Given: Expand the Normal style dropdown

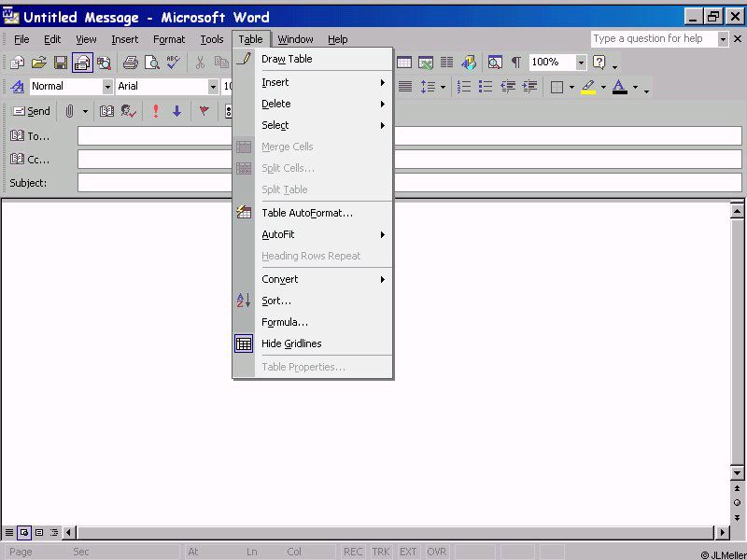Looking at the screenshot, I should (x=107, y=87).
